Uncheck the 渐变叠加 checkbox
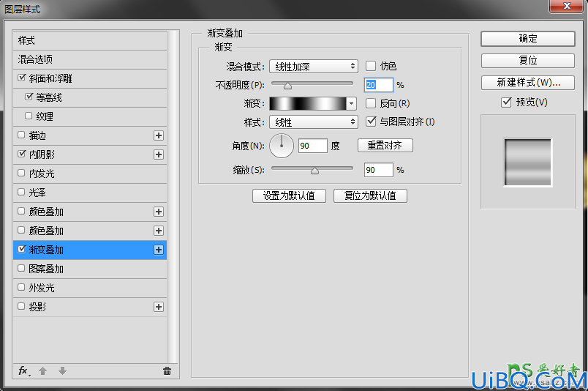588x391 pixels. [21, 249]
